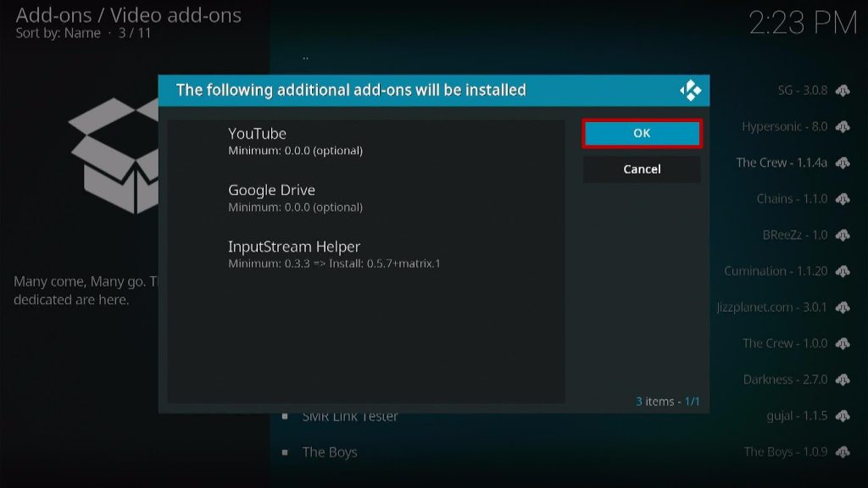Select the 'BReeZz - 1.0' version label
868x488 pixels.
point(795,236)
